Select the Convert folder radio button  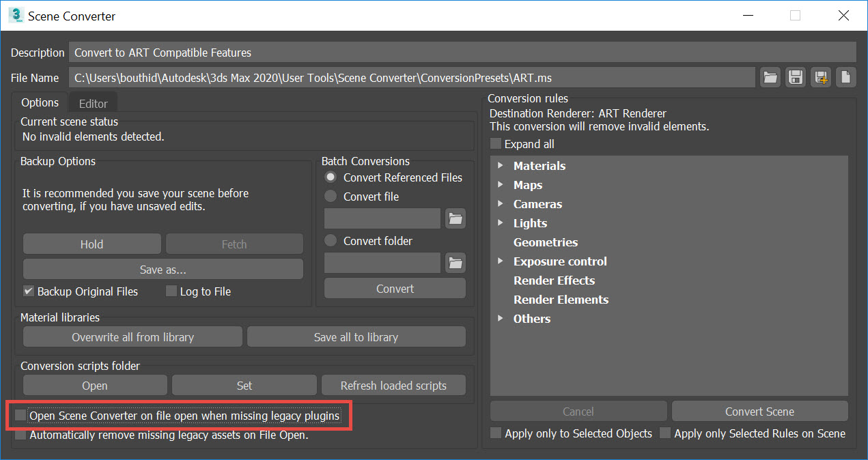pyautogui.click(x=331, y=241)
